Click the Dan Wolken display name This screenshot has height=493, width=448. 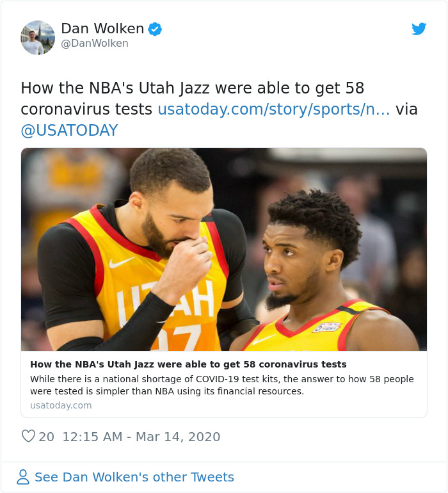(x=102, y=29)
